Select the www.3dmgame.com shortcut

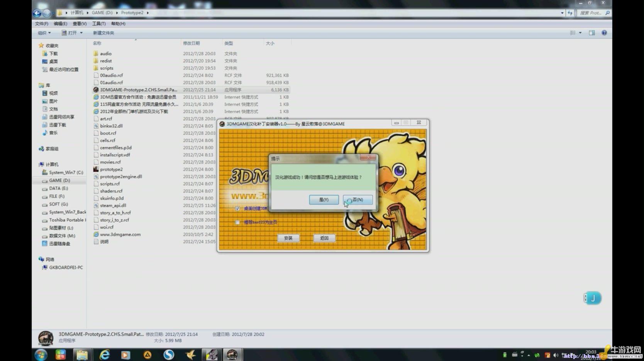click(x=120, y=234)
